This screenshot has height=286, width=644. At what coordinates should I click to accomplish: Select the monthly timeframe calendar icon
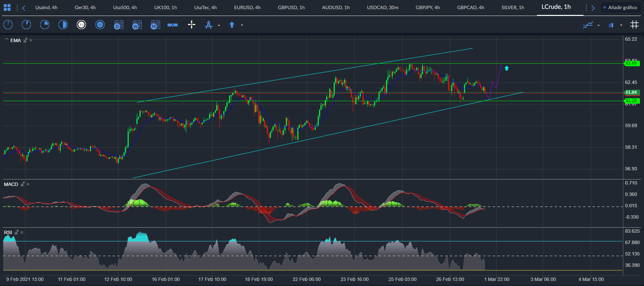155,25
